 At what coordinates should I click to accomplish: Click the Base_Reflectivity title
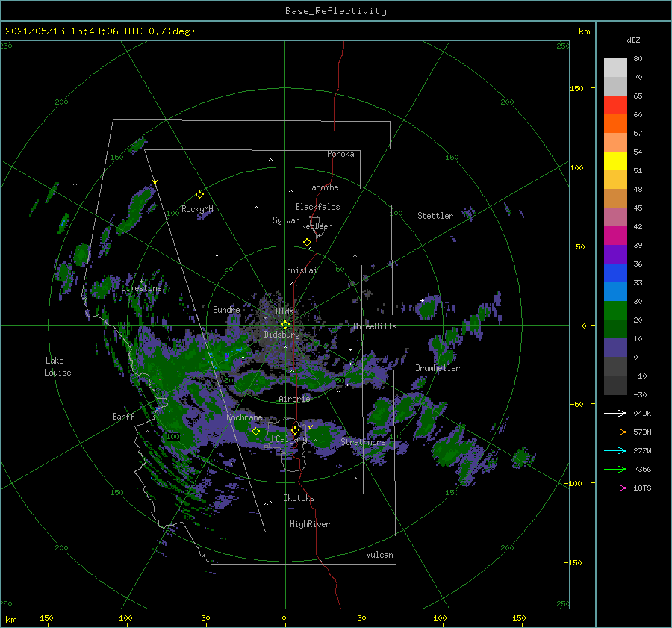336,11
